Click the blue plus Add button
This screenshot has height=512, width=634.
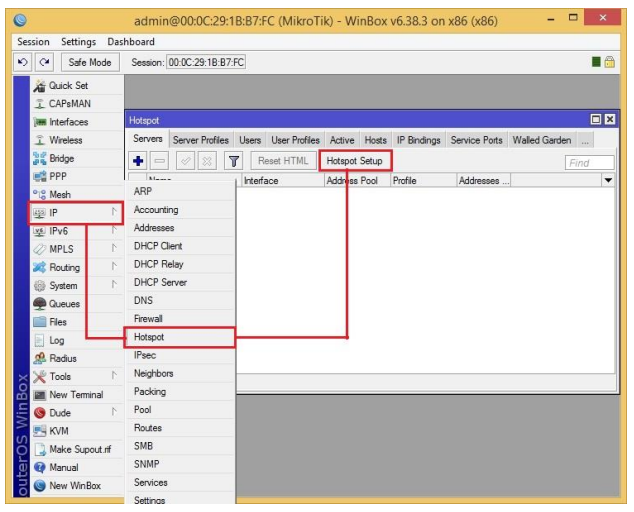[138, 161]
